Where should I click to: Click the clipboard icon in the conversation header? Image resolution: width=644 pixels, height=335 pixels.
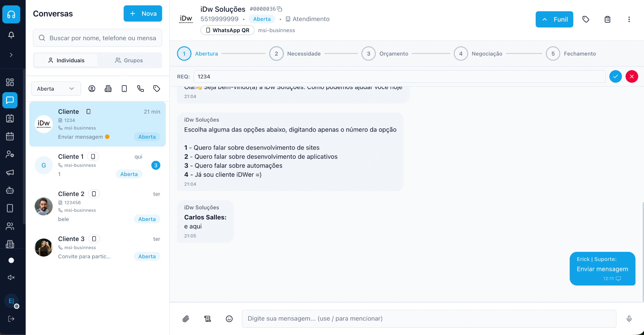point(607,19)
